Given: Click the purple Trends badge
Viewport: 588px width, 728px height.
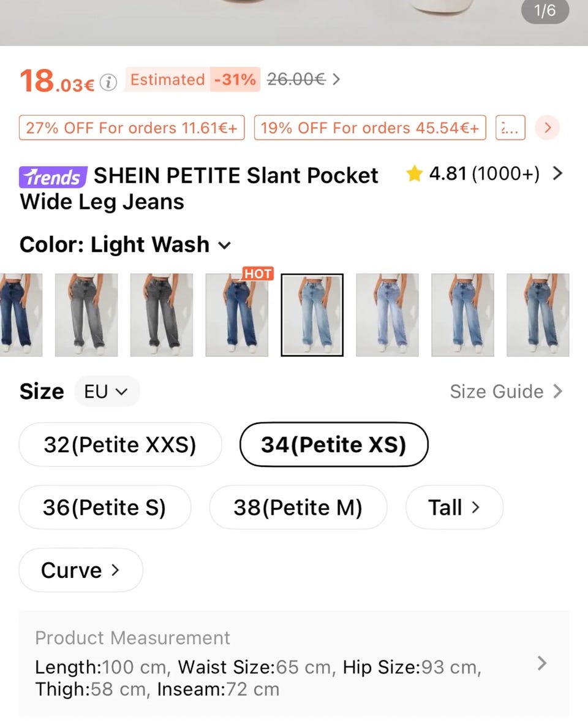Looking at the screenshot, I should coord(53,177).
